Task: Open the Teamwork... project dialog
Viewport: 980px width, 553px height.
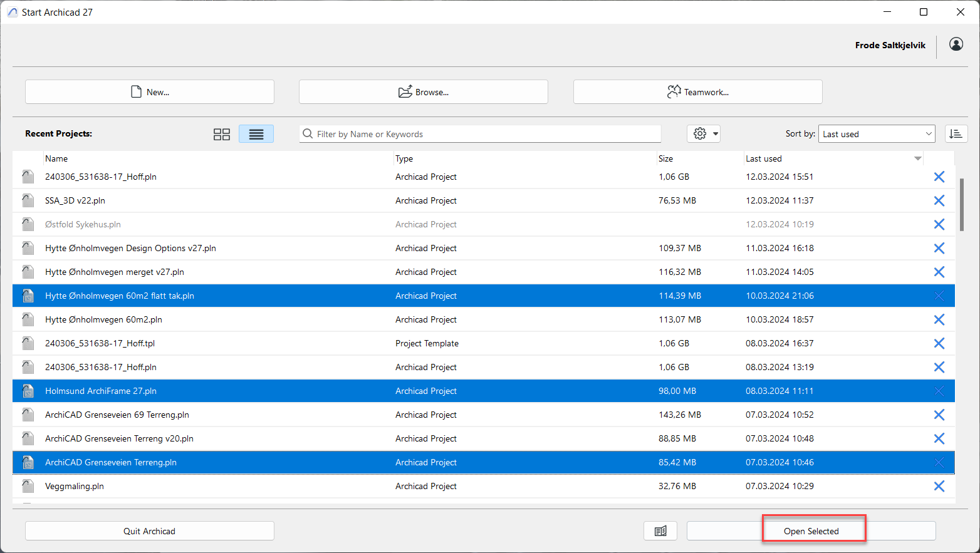Action: point(697,92)
